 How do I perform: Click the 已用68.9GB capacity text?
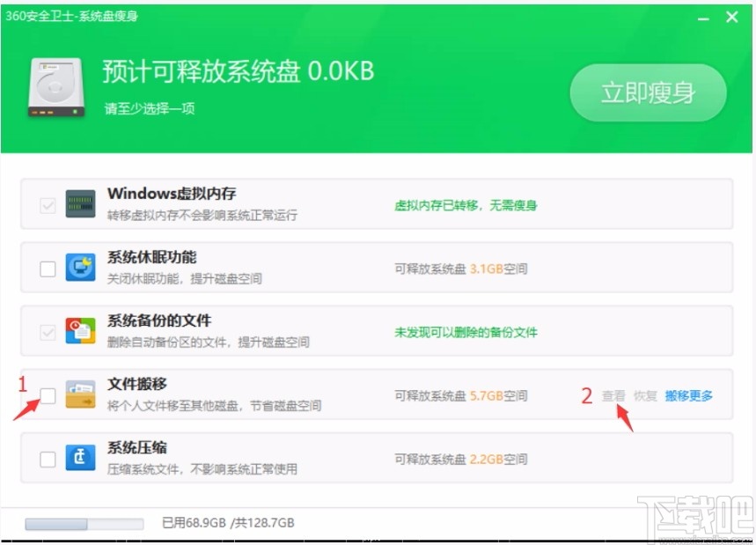(x=231, y=523)
